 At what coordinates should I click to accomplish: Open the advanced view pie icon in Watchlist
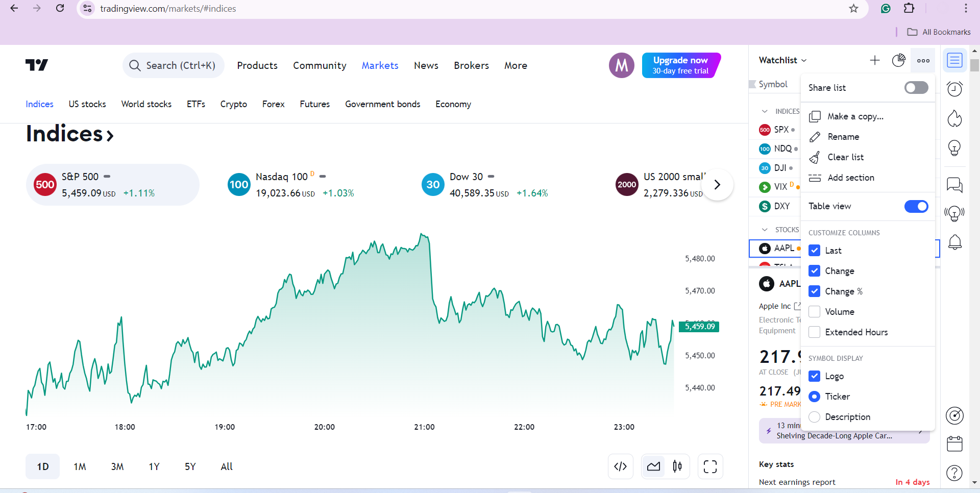pos(899,60)
